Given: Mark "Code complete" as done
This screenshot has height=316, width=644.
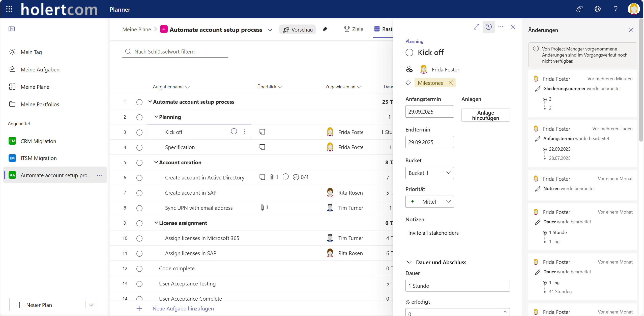Looking at the screenshot, I should pos(139,269).
